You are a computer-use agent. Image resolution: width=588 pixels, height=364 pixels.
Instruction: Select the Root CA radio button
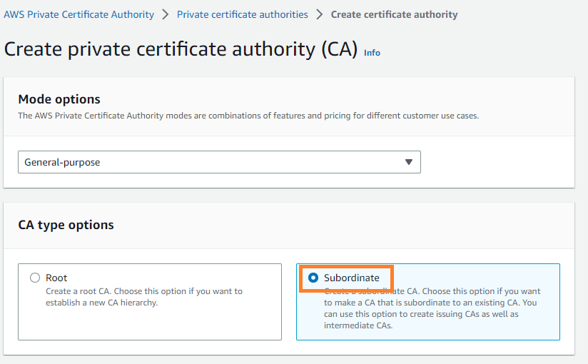[x=35, y=278]
